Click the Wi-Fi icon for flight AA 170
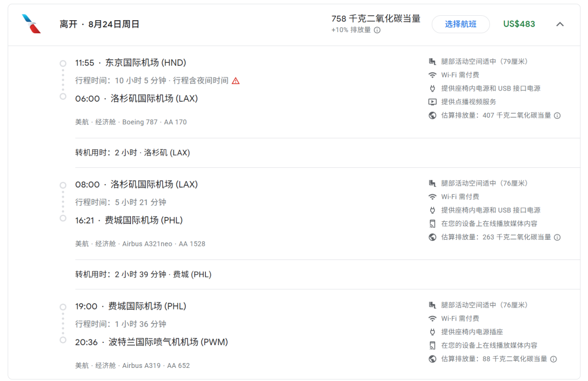 433,75
